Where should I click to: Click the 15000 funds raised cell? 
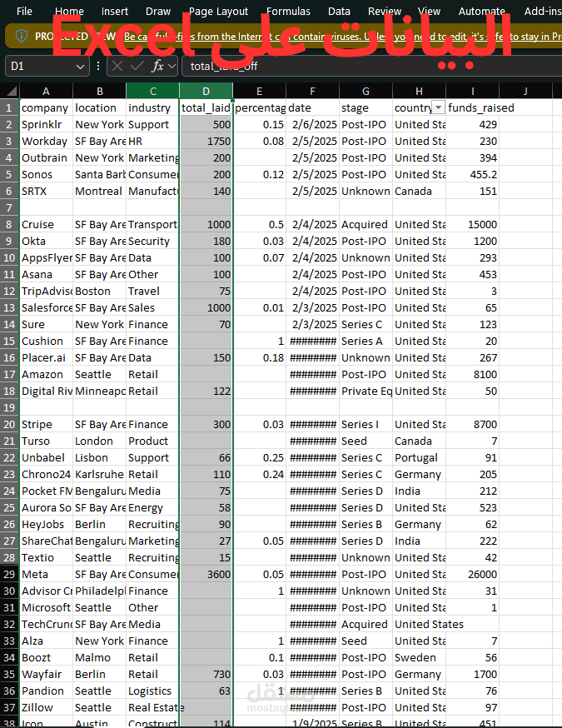coord(472,224)
